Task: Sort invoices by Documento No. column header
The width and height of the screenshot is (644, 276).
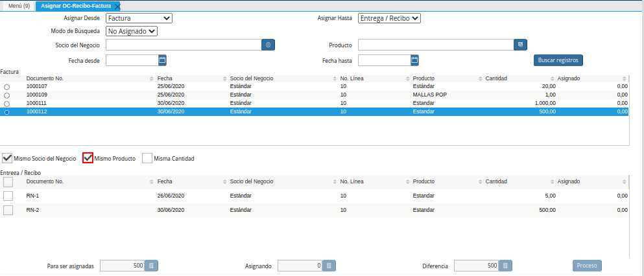Action: pos(45,78)
